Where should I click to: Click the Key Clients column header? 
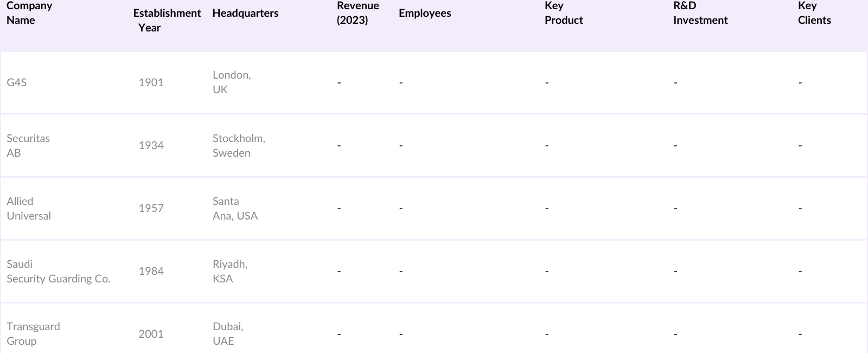814,13
